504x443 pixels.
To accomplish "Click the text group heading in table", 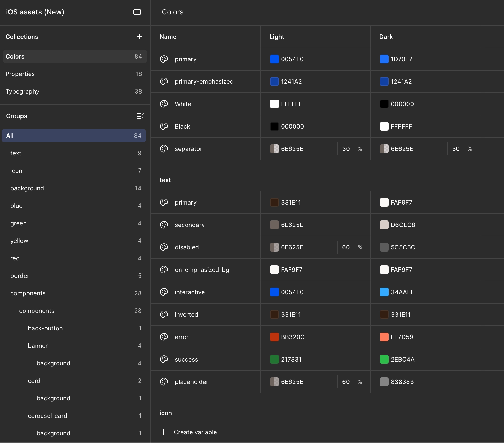I will [165, 180].
